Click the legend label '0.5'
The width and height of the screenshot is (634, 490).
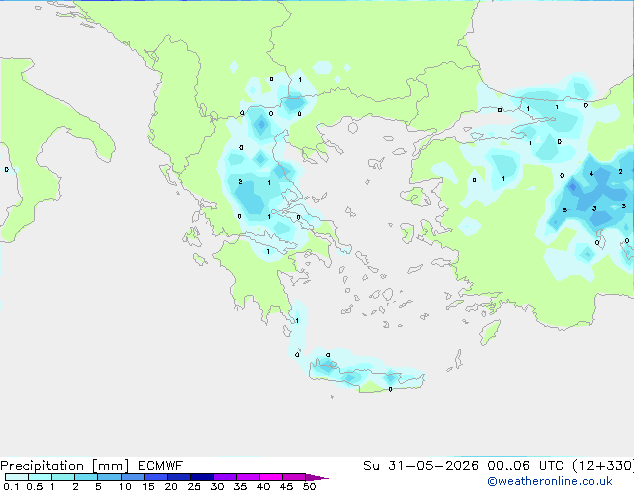[x=34, y=486]
